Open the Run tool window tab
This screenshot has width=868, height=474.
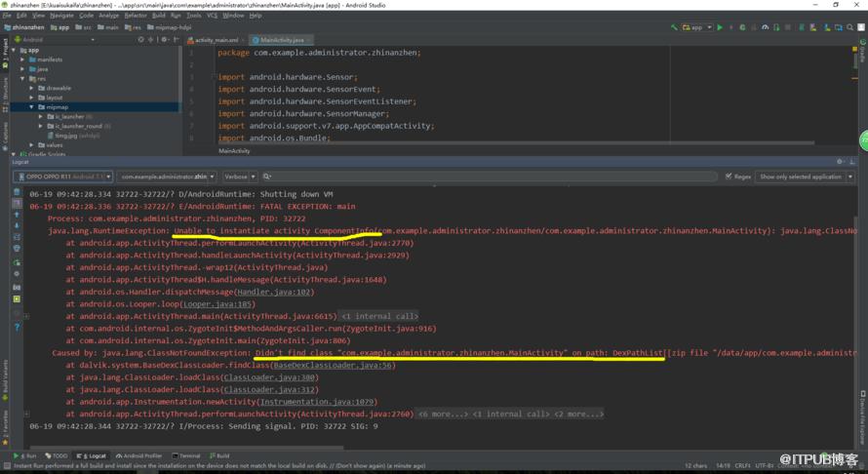tap(25, 455)
